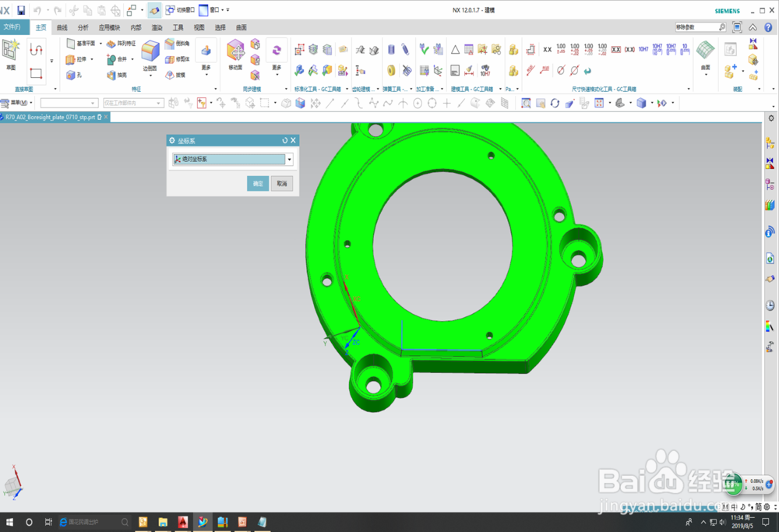Viewport: 779px width, 532px height.
Task: Open the 文件(F) file menu
Action: [12, 26]
